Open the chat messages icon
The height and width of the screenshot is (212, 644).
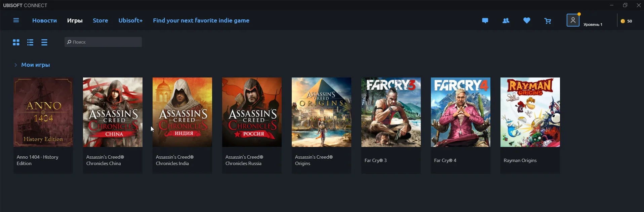click(x=485, y=21)
